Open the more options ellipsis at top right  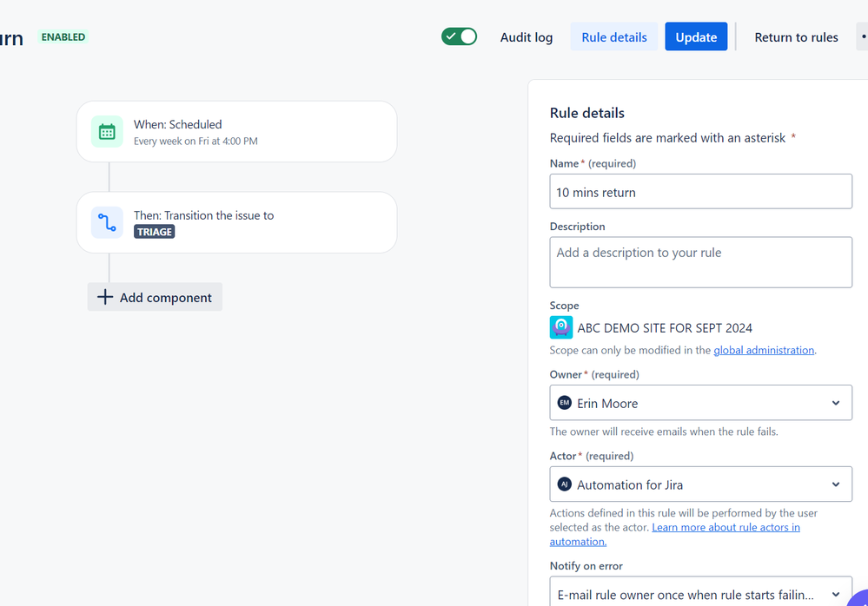click(x=863, y=37)
